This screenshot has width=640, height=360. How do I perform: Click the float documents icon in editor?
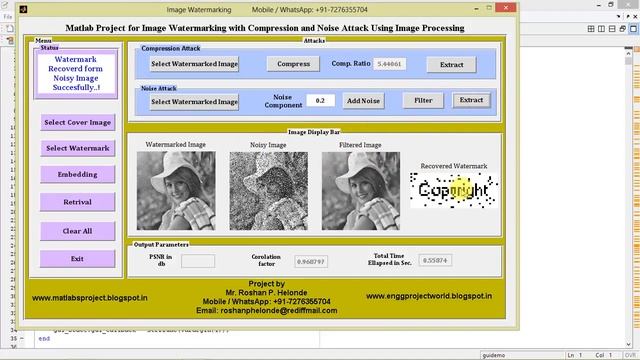(x=622, y=29)
